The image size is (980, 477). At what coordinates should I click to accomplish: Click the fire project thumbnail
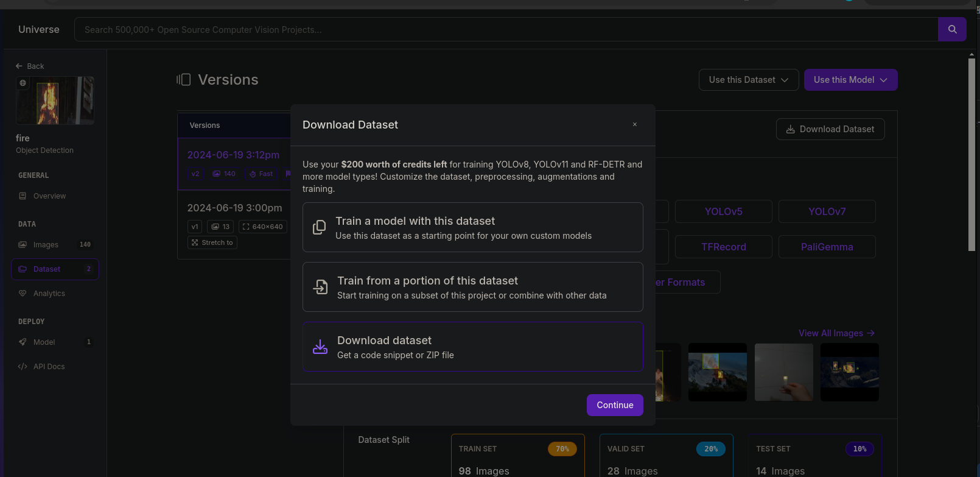pos(55,101)
